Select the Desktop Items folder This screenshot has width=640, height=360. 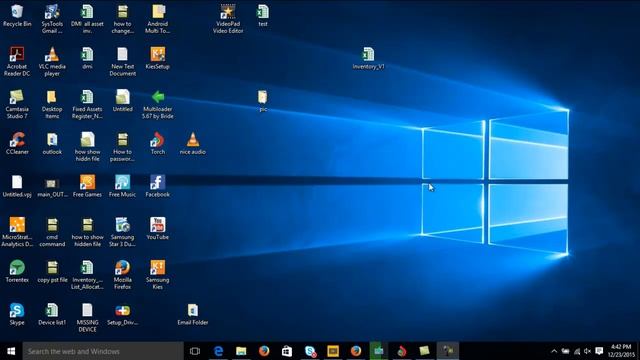(52, 104)
